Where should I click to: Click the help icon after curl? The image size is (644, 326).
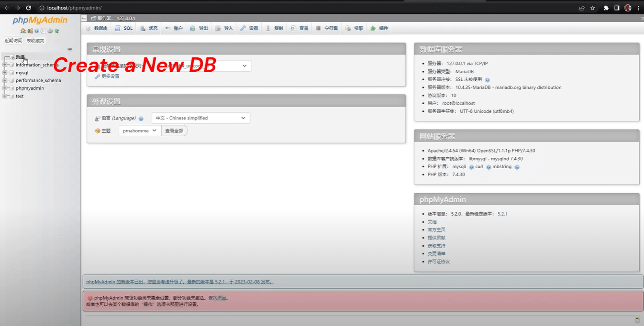point(489,167)
